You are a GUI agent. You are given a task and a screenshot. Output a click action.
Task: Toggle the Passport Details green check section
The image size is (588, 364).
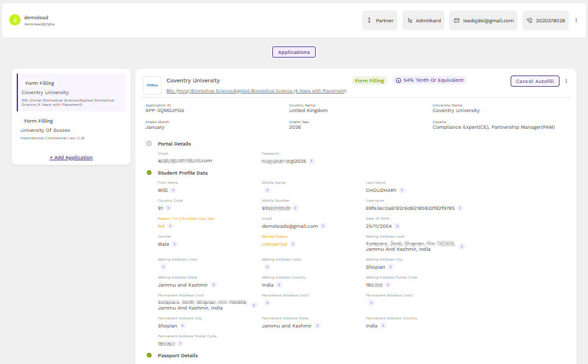[x=149, y=355]
